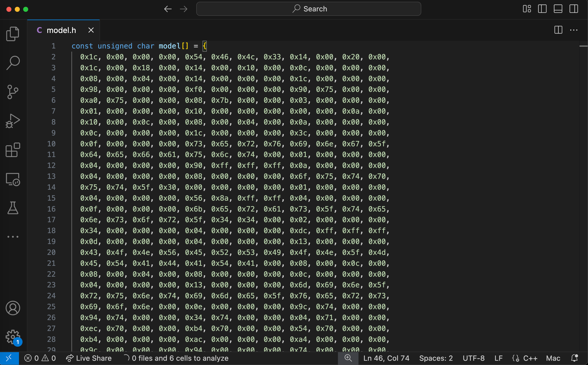
Task: Open Run and Debug view
Action: pos(13,121)
